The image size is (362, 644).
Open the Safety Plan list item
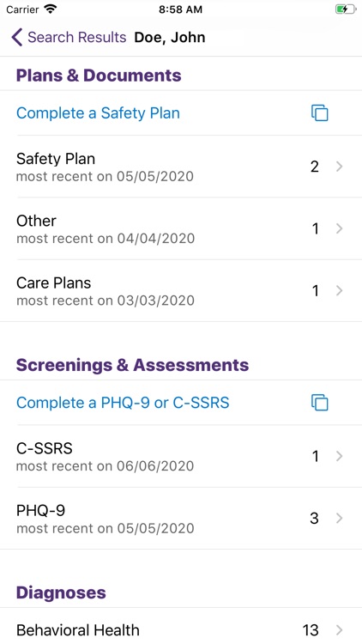(x=181, y=167)
